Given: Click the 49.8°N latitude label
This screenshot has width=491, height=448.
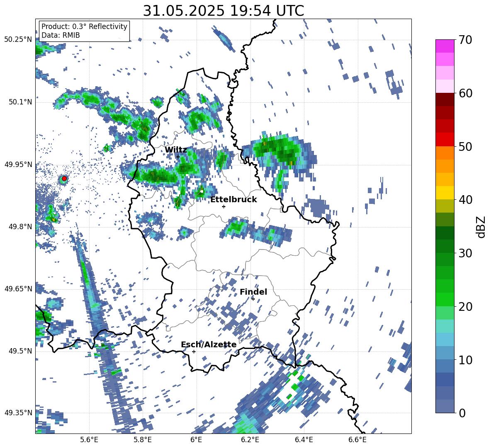Looking at the screenshot, I should click(x=20, y=227).
